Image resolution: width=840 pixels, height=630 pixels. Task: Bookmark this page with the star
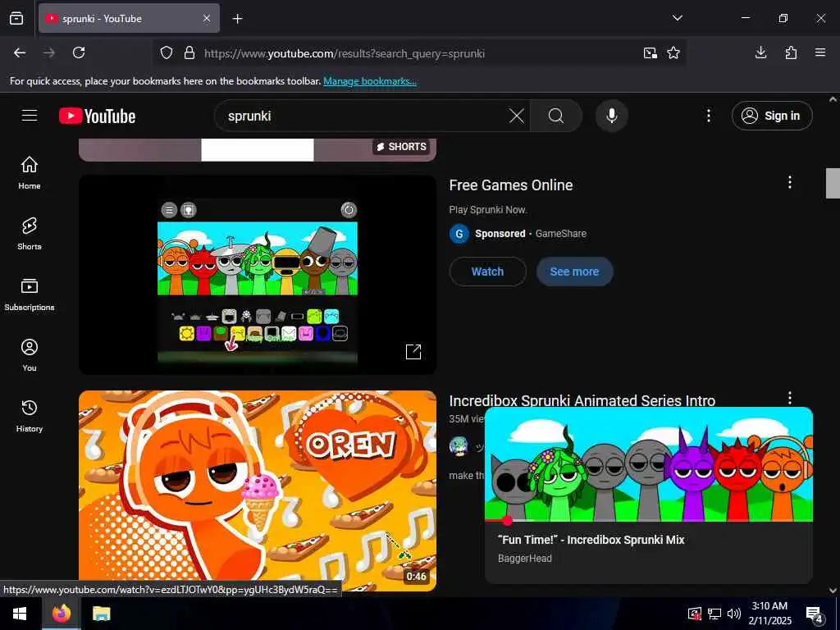click(x=673, y=53)
